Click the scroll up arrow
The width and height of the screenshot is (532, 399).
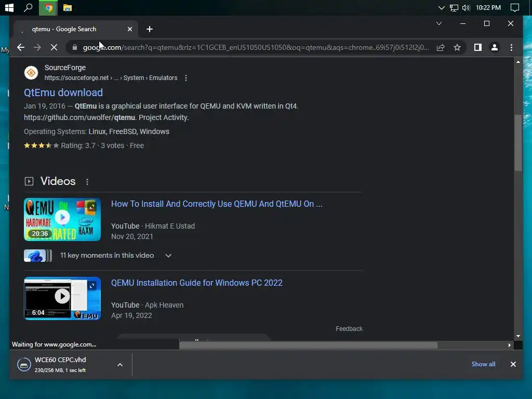point(518,62)
